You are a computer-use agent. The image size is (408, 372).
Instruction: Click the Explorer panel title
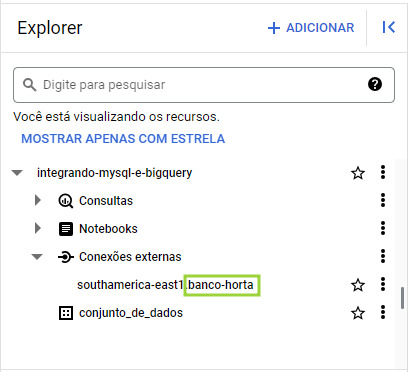click(50, 28)
